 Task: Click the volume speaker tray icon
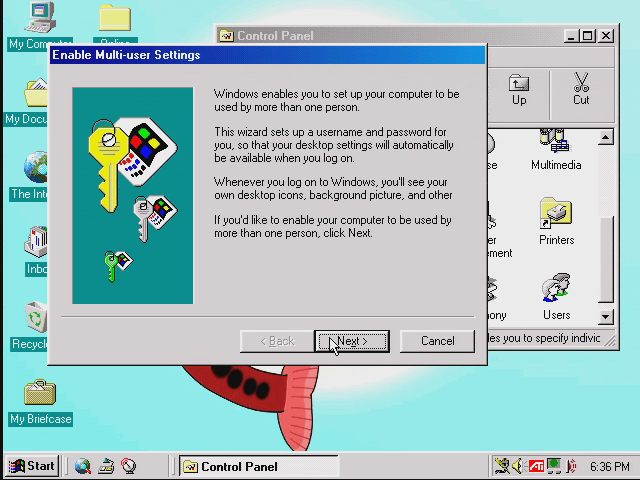click(518, 466)
